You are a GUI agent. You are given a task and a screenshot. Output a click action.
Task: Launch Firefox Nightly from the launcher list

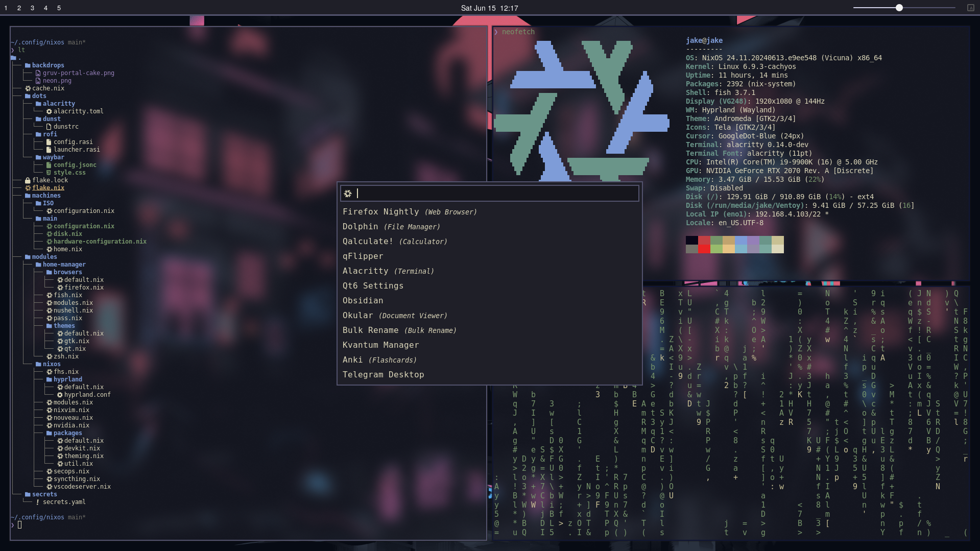489,211
